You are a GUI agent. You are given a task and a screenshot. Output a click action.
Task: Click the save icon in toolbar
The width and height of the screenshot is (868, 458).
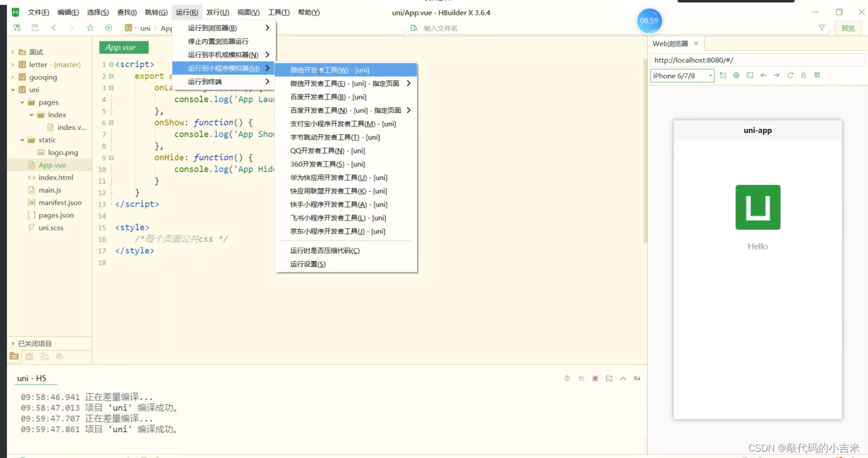point(35,28)
